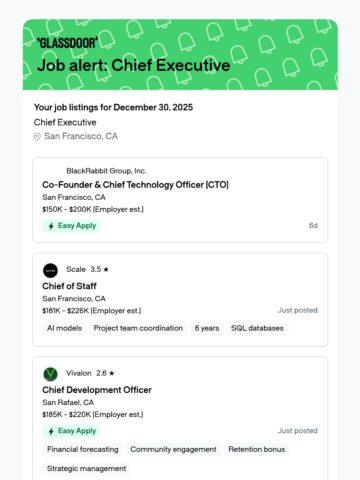Click the Financial forecasting tag

[83, 449]
